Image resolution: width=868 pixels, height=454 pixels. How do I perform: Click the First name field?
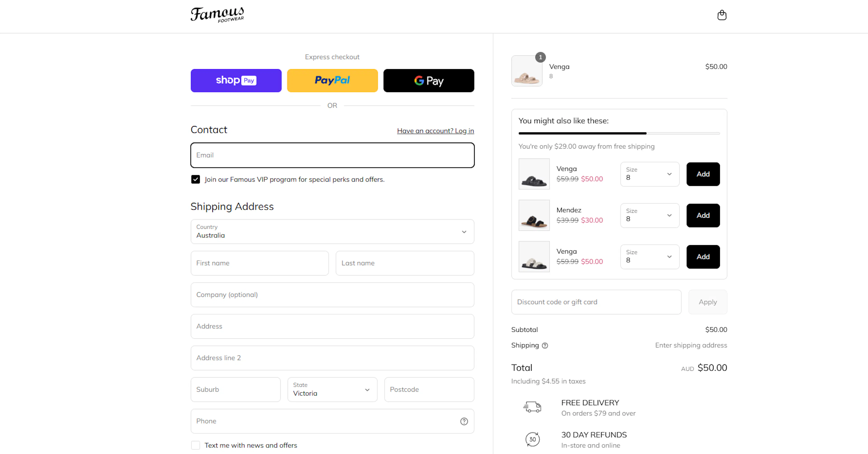[x=259, y=263]
